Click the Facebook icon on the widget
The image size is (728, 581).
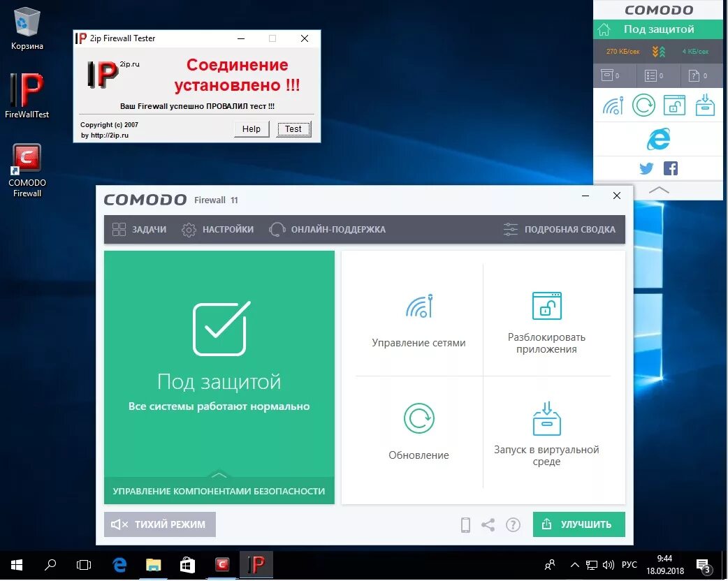tap(670, 168)
